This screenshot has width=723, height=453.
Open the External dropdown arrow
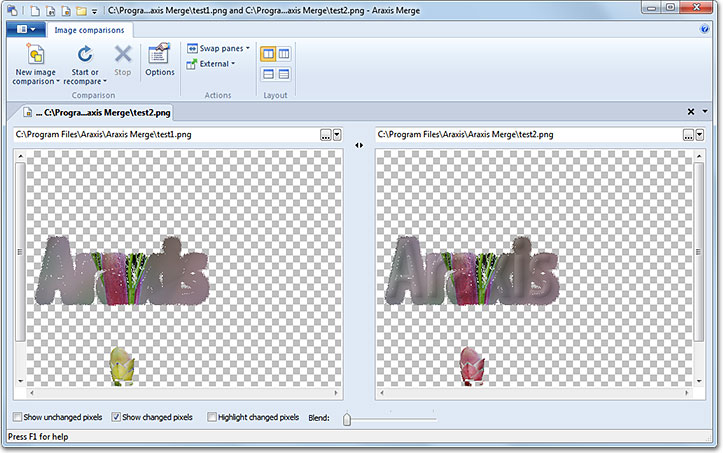tap(233, 64)
